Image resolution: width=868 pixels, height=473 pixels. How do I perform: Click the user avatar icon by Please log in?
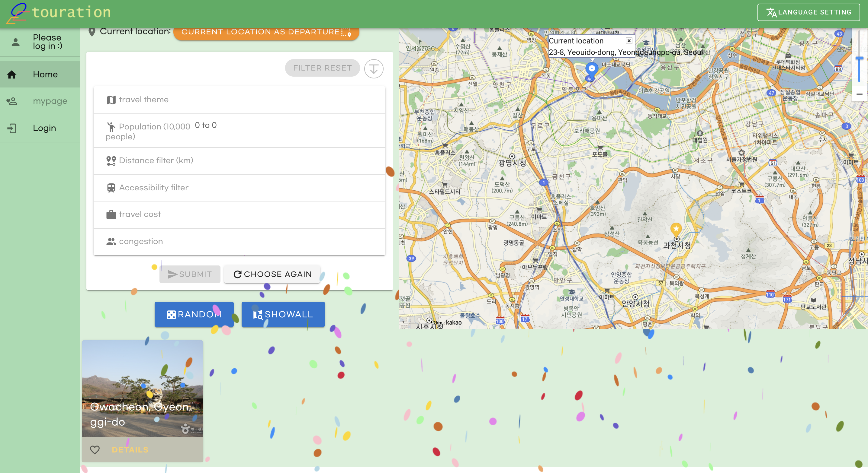coord(15,42)
